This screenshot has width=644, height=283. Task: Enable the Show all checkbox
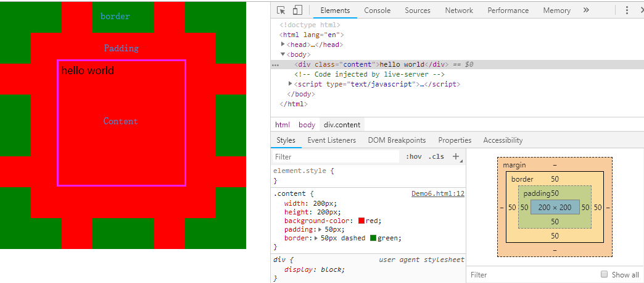point(604,274)
